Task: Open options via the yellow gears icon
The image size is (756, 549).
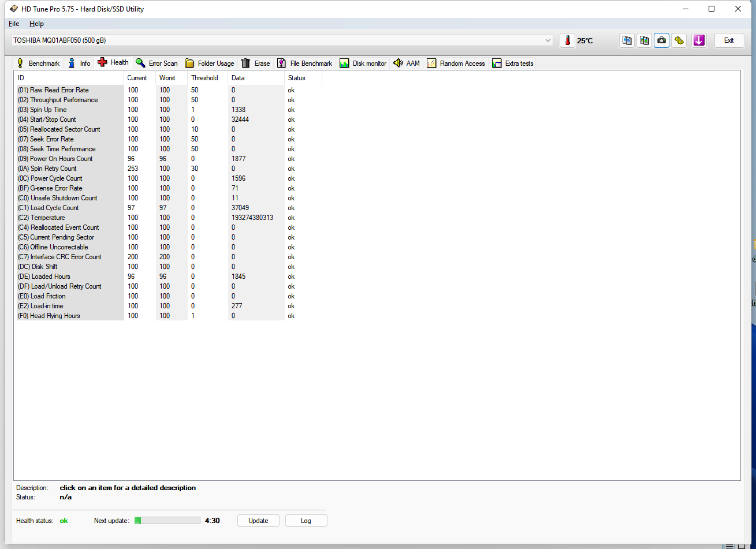Action: coord(679,40)
